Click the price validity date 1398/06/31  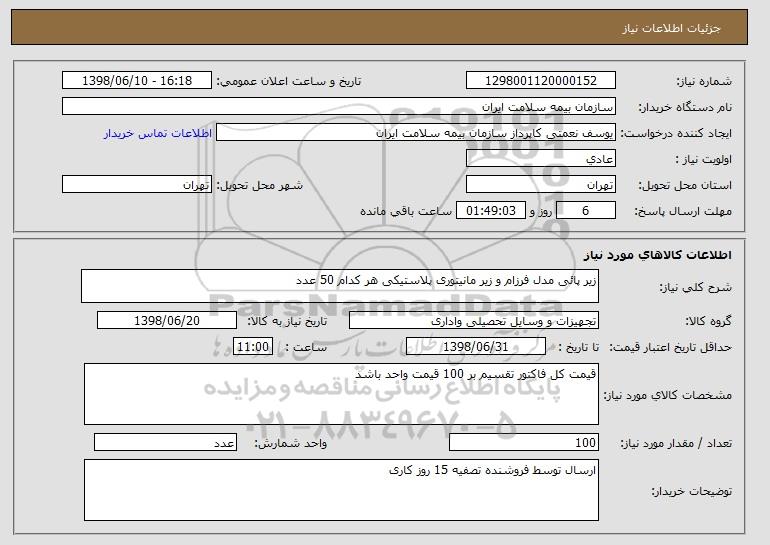476,347
